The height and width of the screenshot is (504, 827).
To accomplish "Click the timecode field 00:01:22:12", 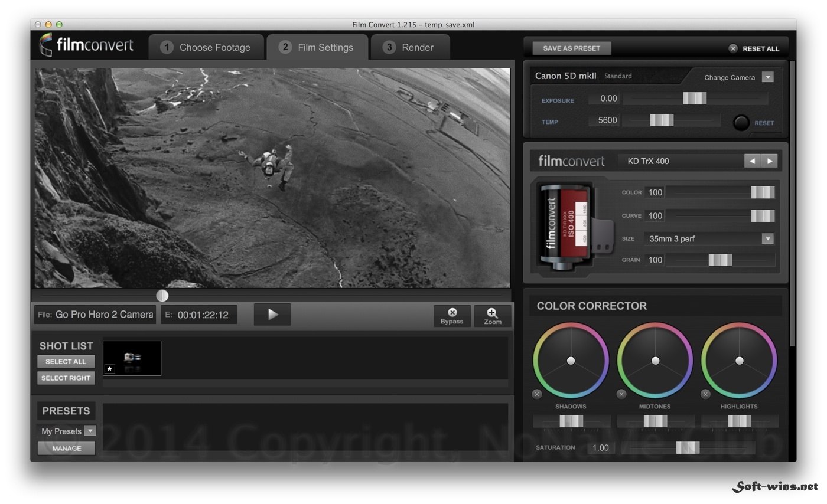I will (x=199, y=315).
